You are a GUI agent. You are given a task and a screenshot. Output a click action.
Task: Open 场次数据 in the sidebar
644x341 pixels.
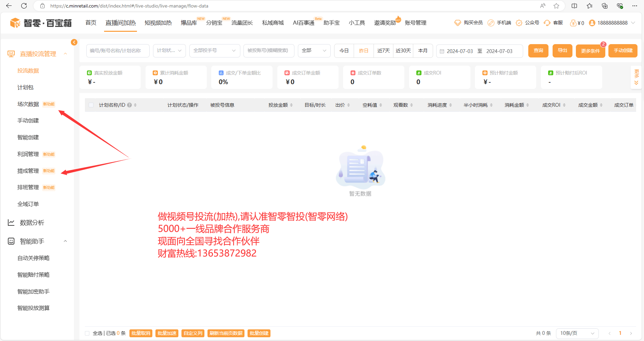[x=28, y=104]
